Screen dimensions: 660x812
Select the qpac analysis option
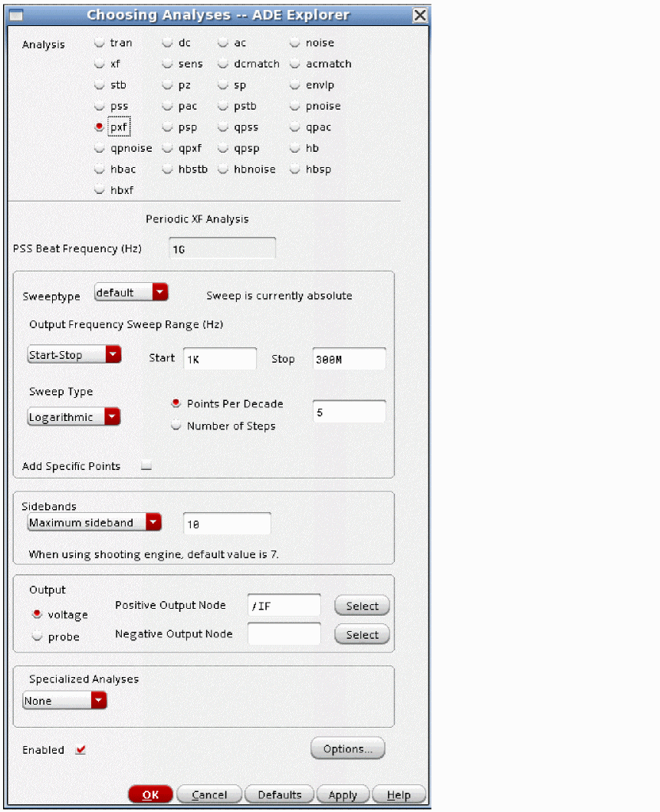(x=294, y=127)
